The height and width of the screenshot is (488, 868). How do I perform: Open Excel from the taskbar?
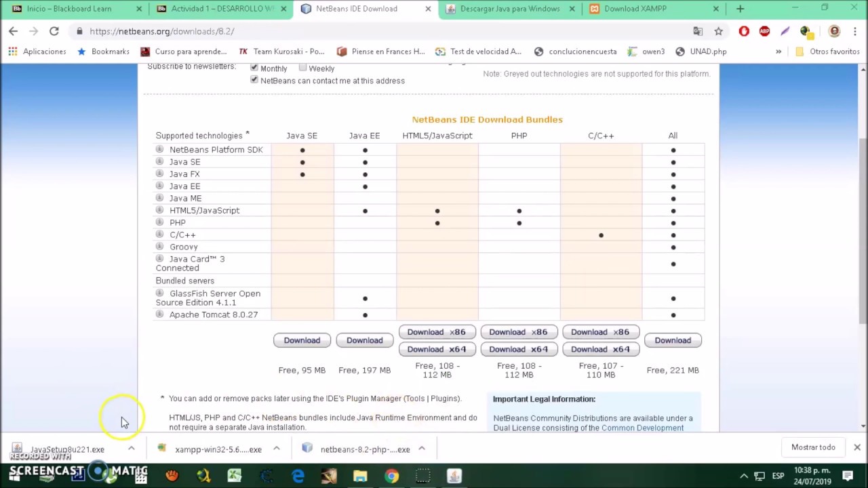pyautogui.click(x=235, y=476)
